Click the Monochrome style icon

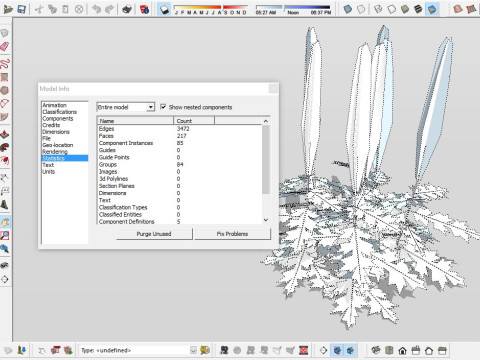432,9
